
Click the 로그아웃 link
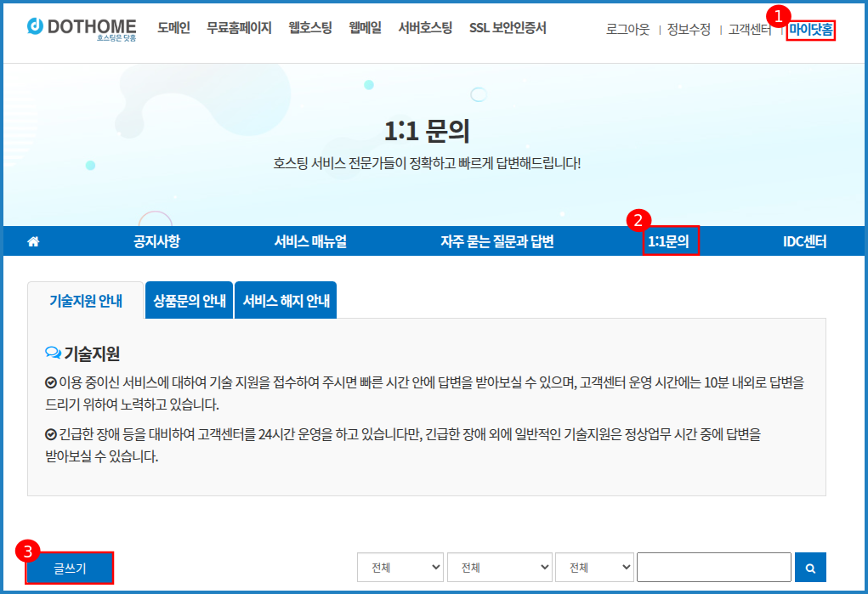[x=627, y=30]
